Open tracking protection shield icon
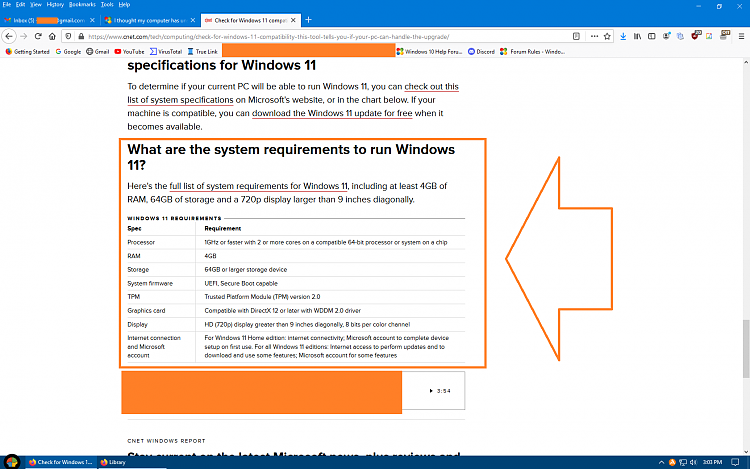Viewport: 750px width, 469px height. 68,36
